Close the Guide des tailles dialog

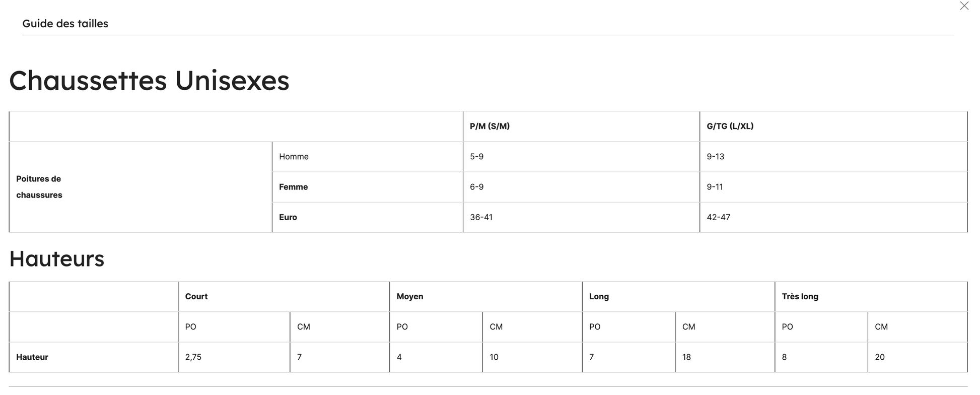click(964, 6)
